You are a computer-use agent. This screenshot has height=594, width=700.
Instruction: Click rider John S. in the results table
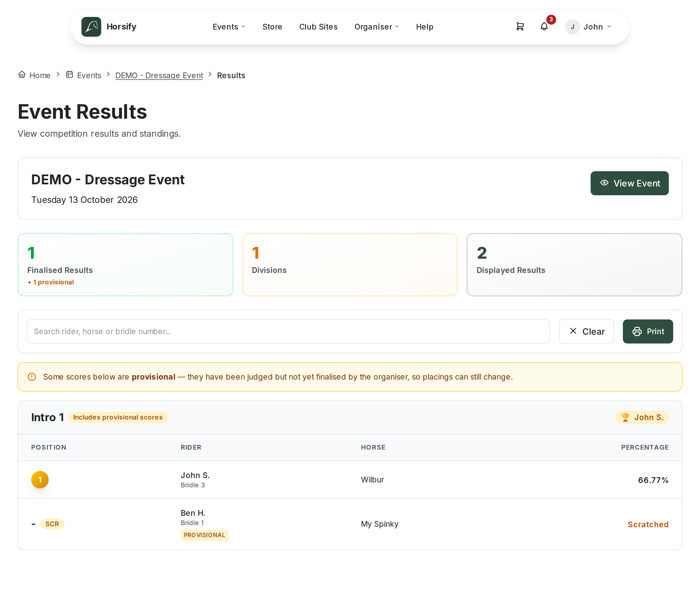point(195,475)
